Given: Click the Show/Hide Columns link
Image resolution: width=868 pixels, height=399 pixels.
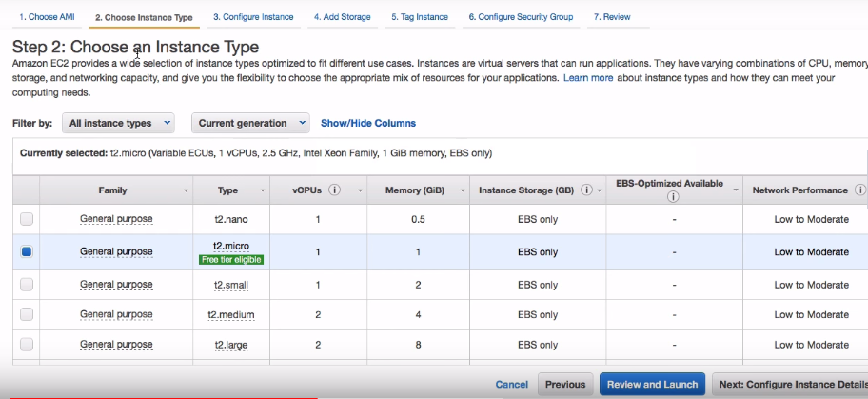Looking at the screenshot, I should pyautogui.click(x=367, y=123).
